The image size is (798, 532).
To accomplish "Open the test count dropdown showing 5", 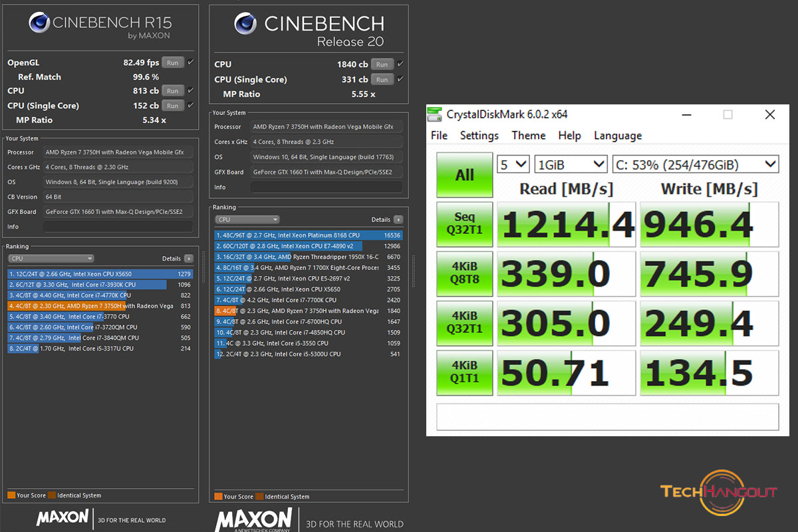I will [x=513, y=164].
